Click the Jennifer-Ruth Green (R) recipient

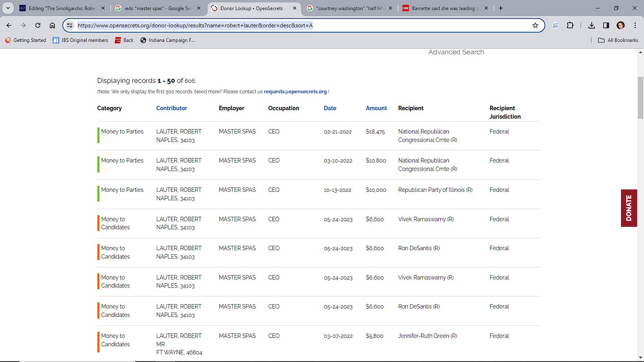point(428,336)
